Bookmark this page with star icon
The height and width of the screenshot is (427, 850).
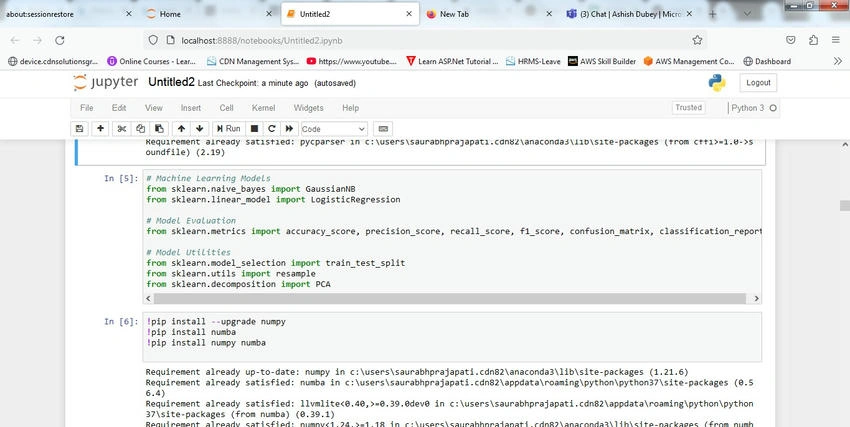[697, 40]
